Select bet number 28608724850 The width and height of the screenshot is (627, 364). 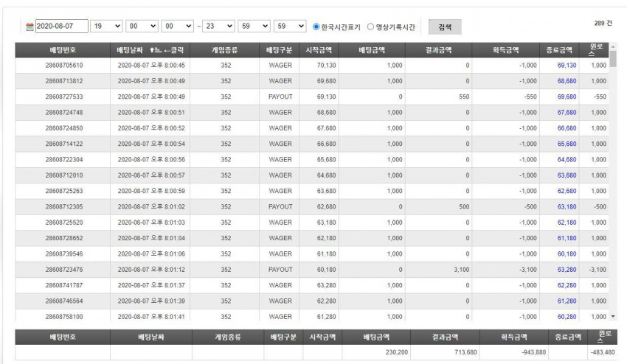[x=64, y=128]
